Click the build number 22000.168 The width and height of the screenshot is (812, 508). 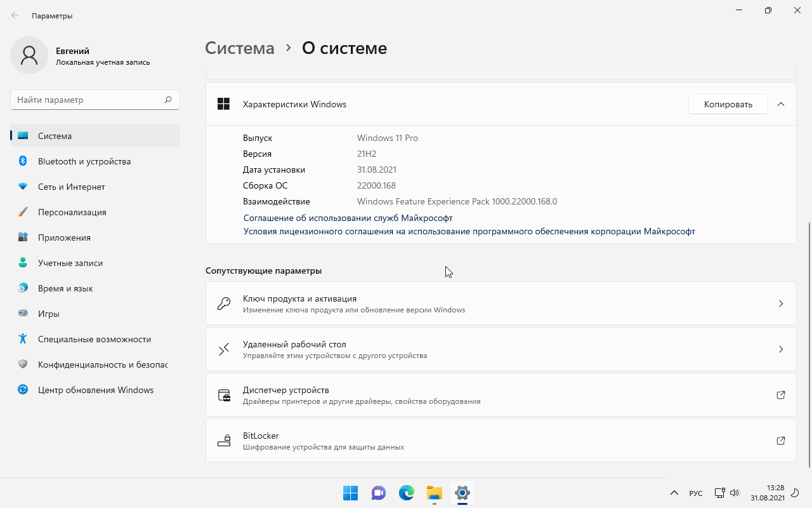pyautogui.click(x=376, y=185)
